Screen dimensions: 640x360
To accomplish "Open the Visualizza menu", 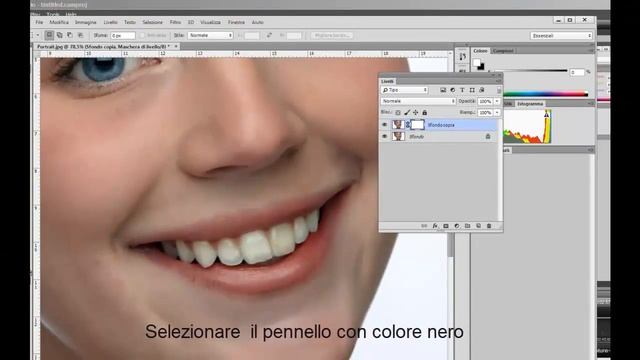I will tap(210, 22).
